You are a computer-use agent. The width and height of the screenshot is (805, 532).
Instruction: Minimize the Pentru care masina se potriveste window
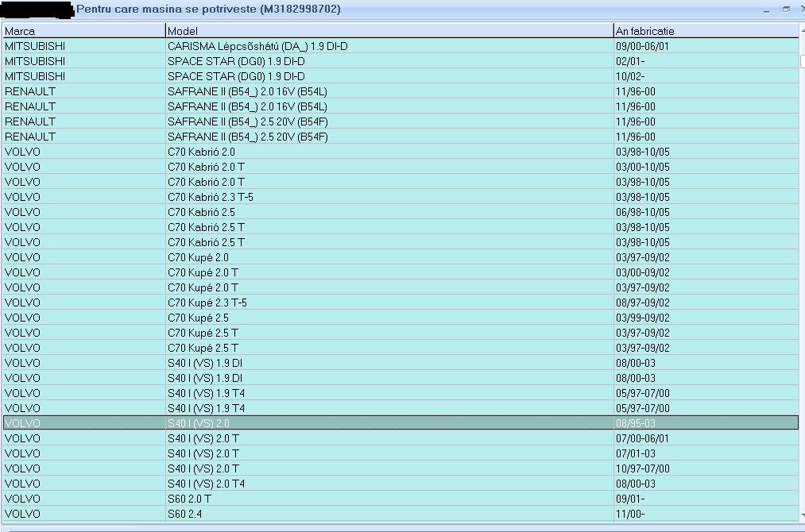(767, 10)
